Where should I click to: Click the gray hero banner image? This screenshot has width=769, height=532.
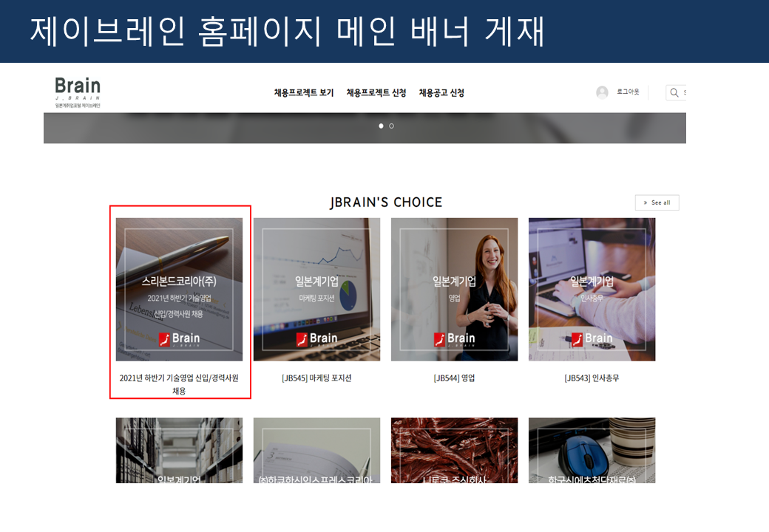click(365, 128)
